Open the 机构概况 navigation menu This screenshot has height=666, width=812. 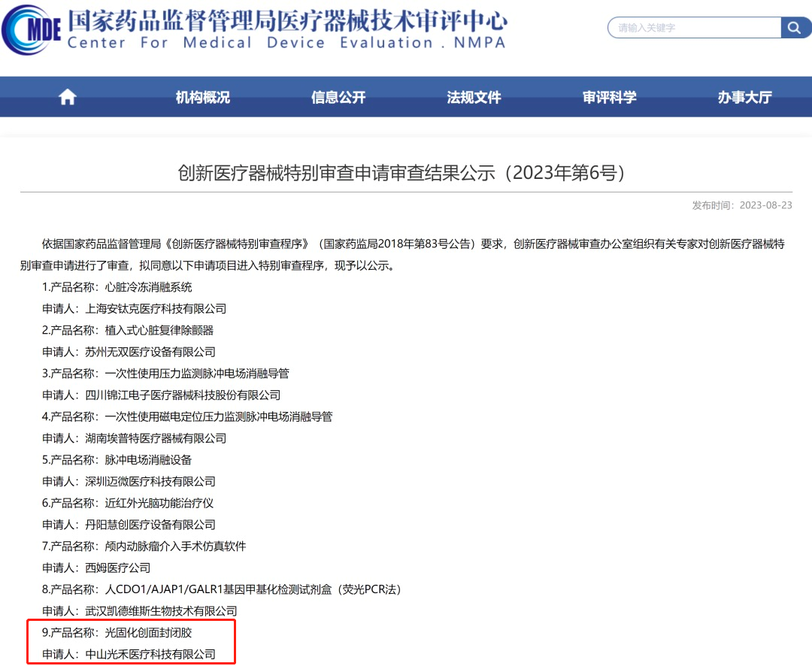pyautogui.click(x=201, y=96)
